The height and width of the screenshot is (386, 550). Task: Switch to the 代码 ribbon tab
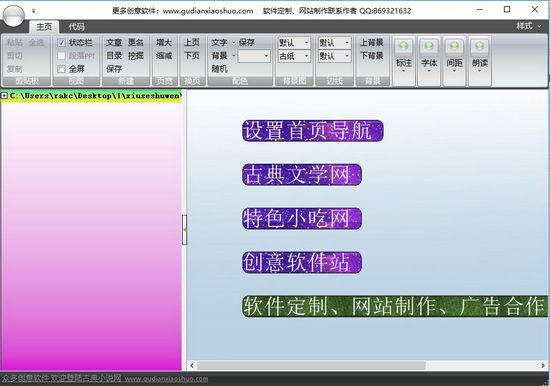(x=76, y=27)
